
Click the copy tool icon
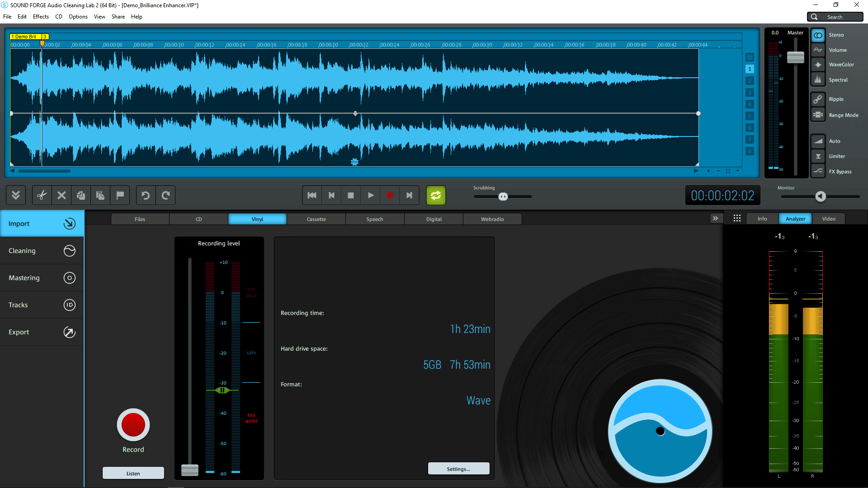coord(81,195)
